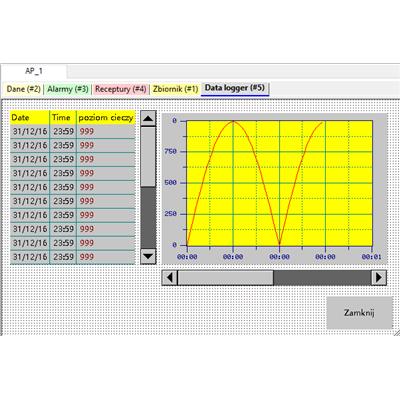This screenshot has height=400, width=400.
Task: Click the yellow trend chart plot area
Action: [279, 183]
